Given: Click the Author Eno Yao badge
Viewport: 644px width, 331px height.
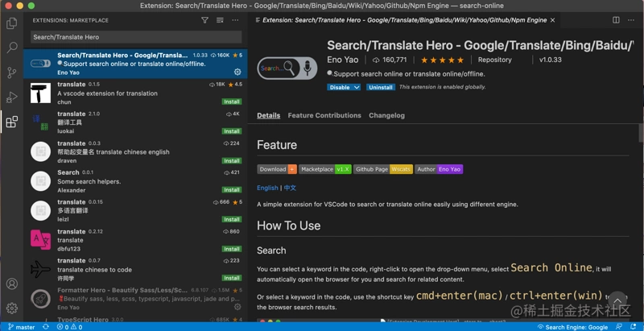Looking at the screenshot, I should pos(439,169).
